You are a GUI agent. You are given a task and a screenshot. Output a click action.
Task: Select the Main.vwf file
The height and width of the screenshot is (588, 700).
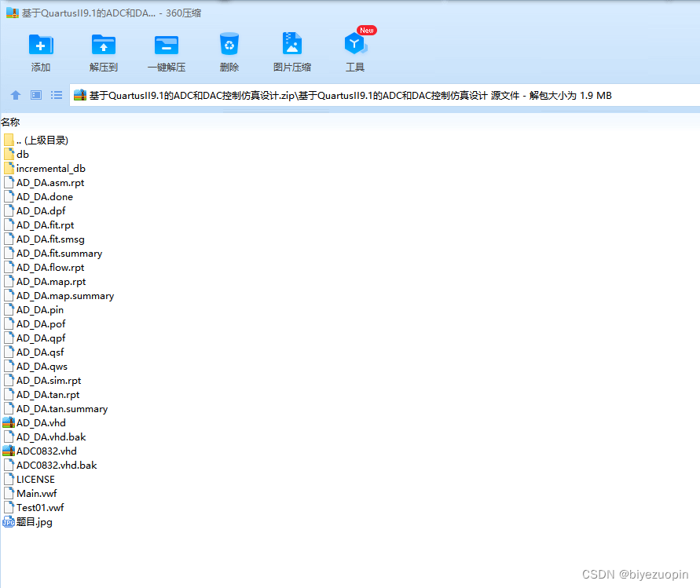pos(30,494)
